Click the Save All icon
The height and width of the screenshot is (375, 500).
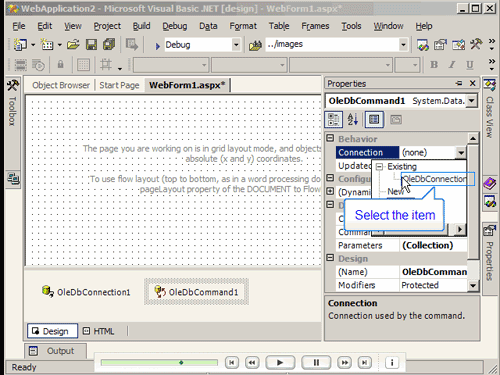109,44
